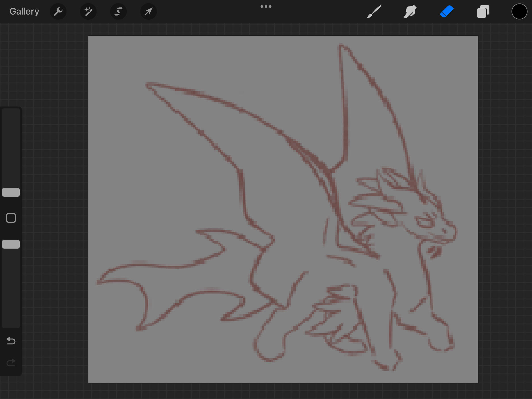Screen dimensions: 532x399
Task: Open the Adjustments magic wand menu
Action: click(88, 11)
